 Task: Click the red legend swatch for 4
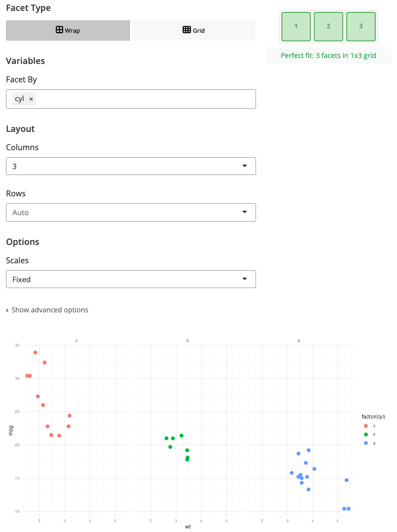tap(366, 426)
